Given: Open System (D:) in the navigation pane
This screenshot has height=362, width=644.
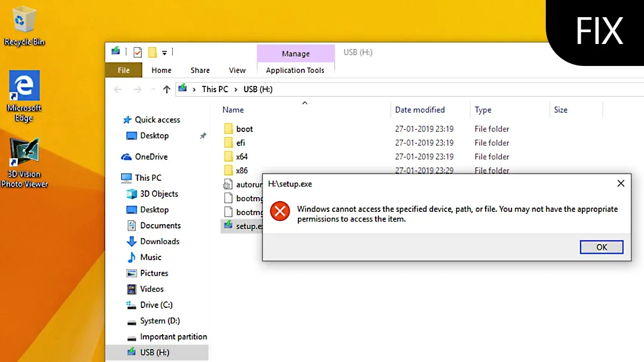Looking at the screenshot, I should (x=153, y=321).
